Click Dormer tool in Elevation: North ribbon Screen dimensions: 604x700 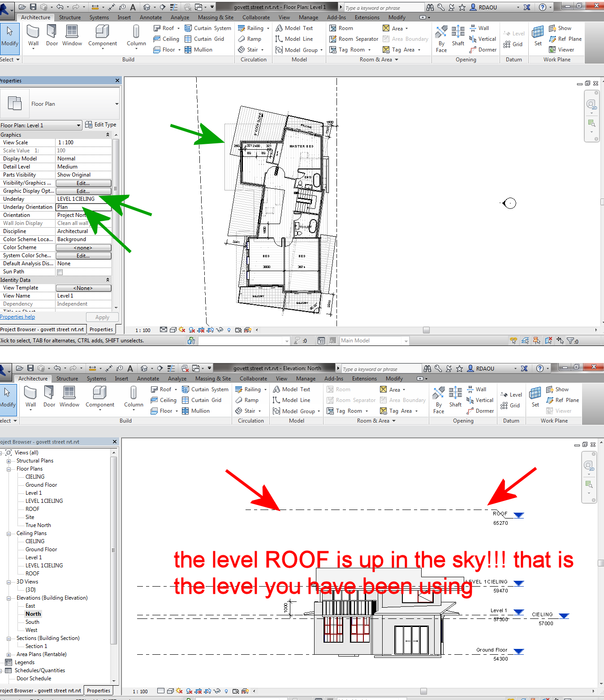480,411
